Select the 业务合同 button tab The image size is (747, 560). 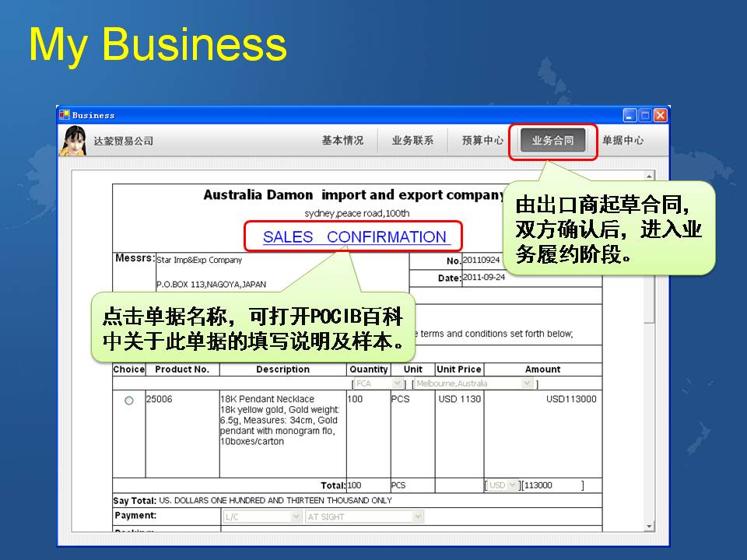coord(552,141)
